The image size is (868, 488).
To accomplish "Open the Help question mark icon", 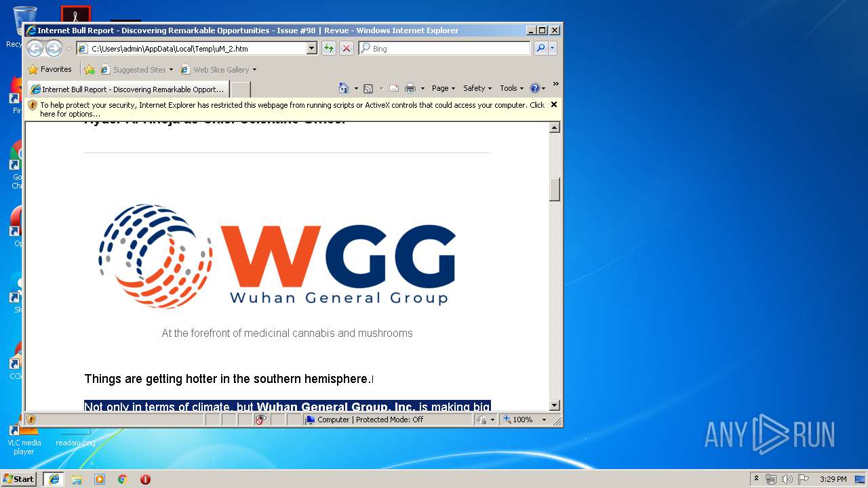I will [534, 88].
